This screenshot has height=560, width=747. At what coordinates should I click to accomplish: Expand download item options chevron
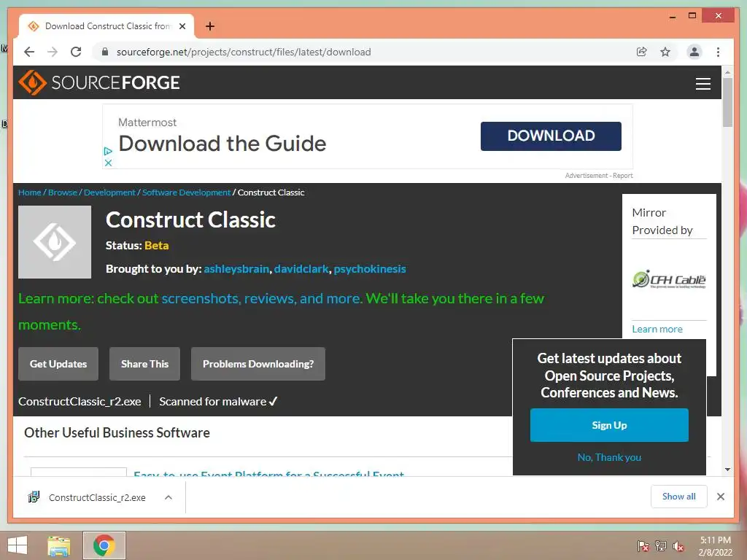pos(169,497)
